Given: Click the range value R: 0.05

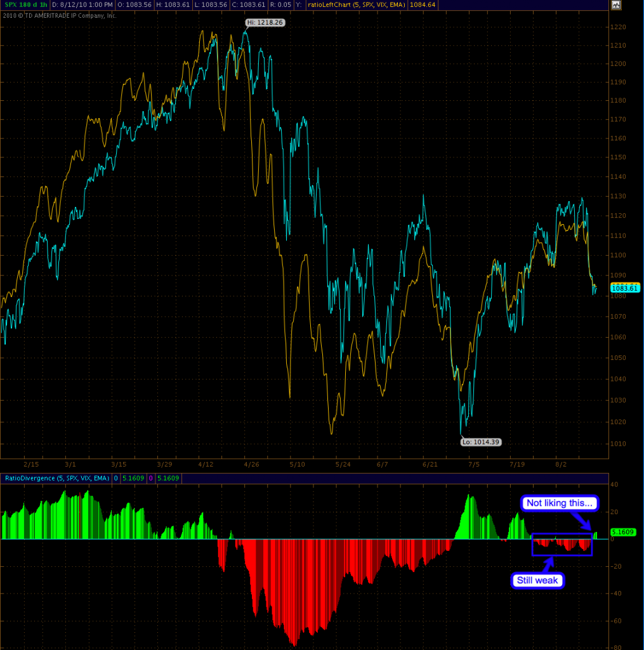Looking at the screenshot, I should click(280, 5).
